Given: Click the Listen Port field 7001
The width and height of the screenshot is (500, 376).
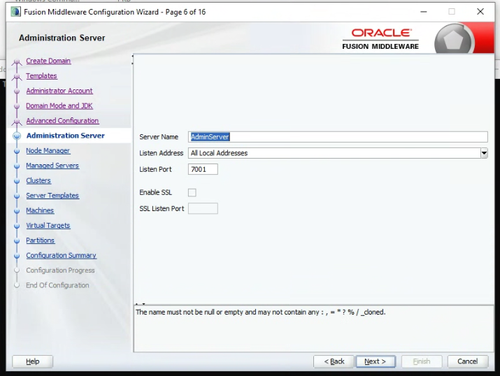Looking at the screenshot, I should point(203,169).
